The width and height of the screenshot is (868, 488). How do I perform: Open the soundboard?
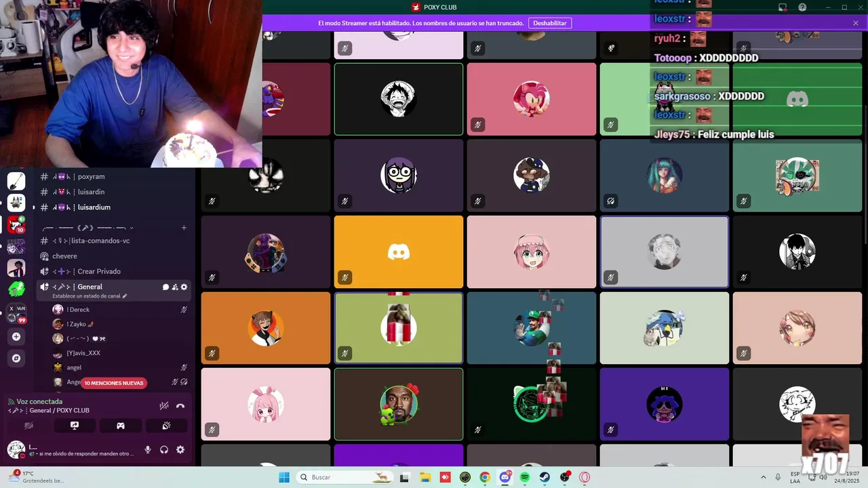click(x=166, y=426)
